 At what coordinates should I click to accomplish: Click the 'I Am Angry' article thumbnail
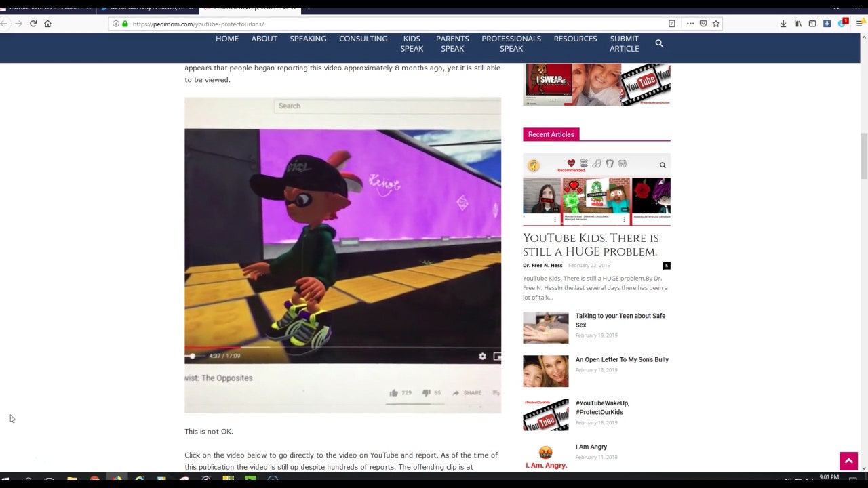(x=546, y=457)
